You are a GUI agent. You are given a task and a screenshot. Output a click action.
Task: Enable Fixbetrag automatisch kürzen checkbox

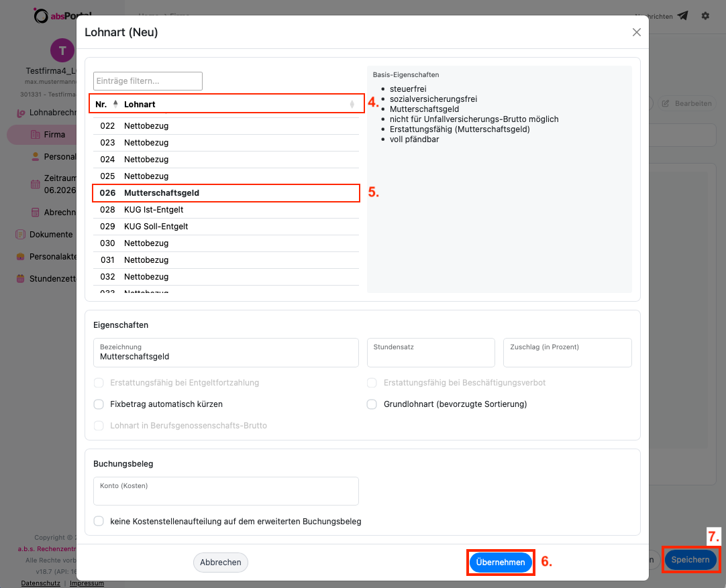coord(99,404)
